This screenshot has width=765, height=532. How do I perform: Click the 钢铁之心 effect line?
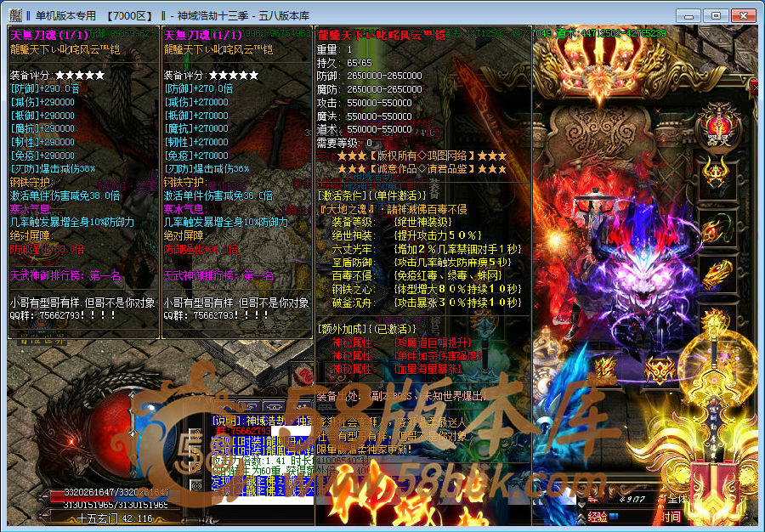[427, 289]
